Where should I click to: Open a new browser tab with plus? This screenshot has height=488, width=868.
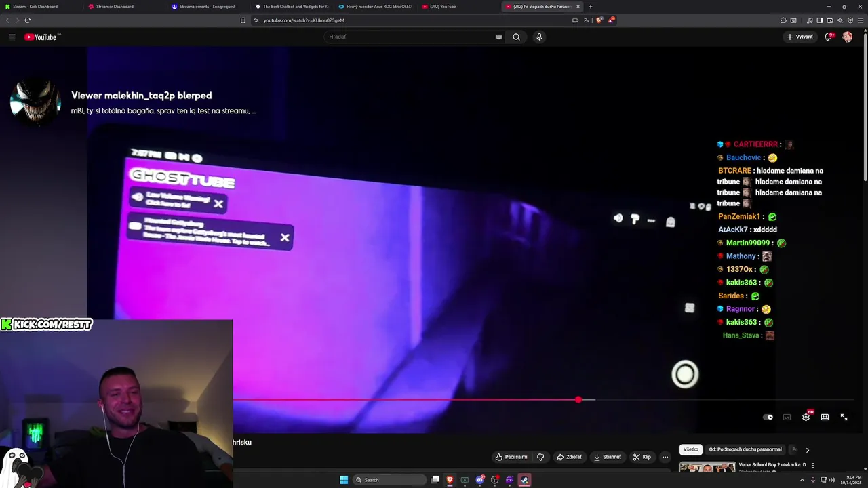590,7
